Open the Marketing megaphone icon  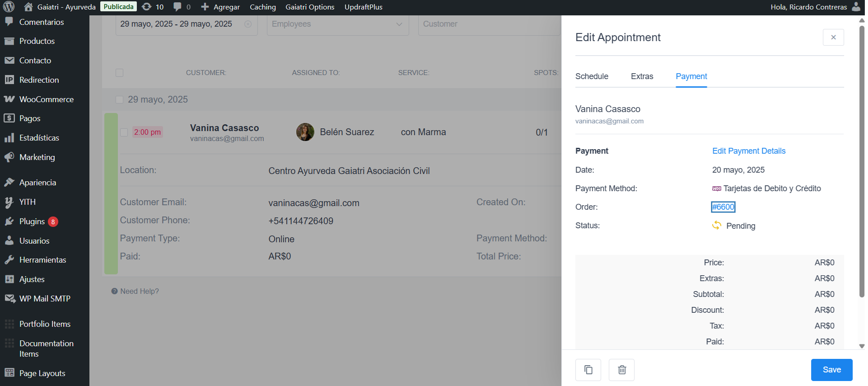click(9, 157)
